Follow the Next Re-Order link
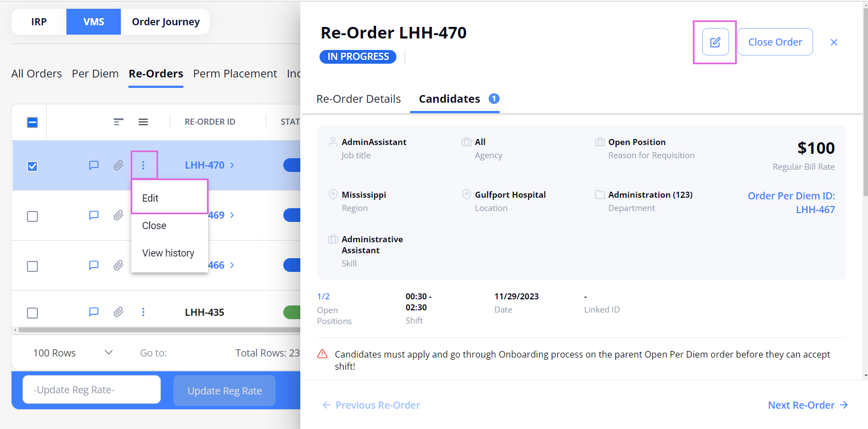The image size is (868, 429). tap(808, 405)
